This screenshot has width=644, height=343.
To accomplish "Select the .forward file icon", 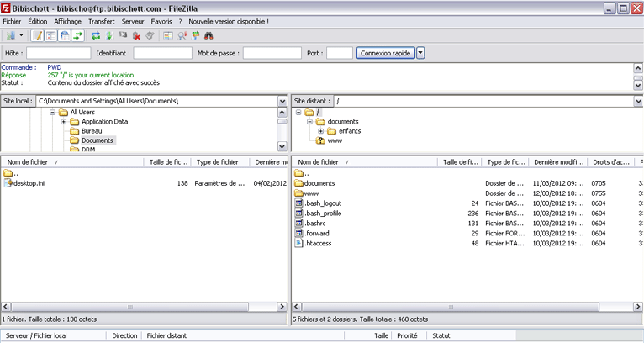I will (x=298, y=234).
